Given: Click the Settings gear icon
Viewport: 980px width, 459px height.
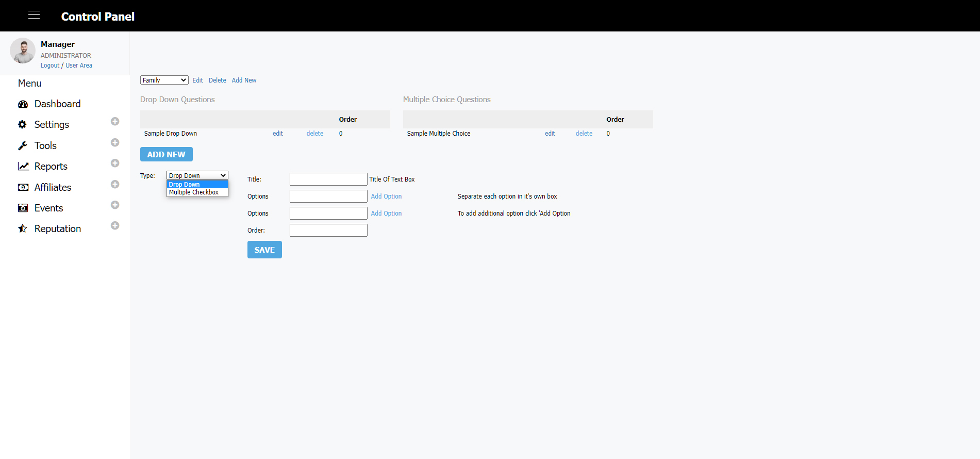Looking at the screenshot, I should [x=23, y=125].
